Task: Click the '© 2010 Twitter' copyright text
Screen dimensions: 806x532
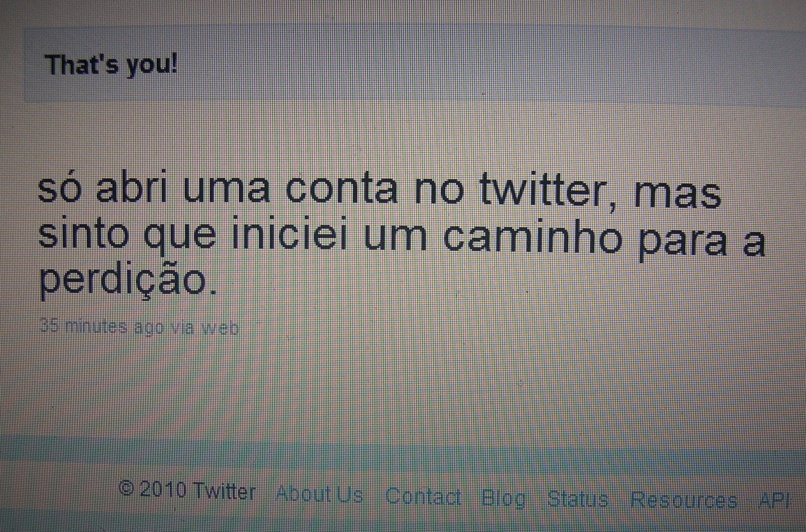Action: (x=187, y=491)
